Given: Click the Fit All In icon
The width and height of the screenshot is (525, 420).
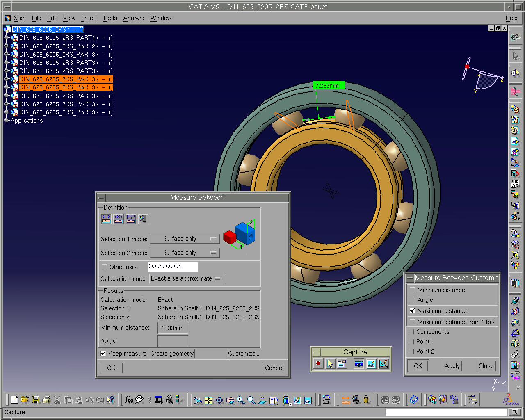Looking at the screenshot, I should tap(208, 399).
